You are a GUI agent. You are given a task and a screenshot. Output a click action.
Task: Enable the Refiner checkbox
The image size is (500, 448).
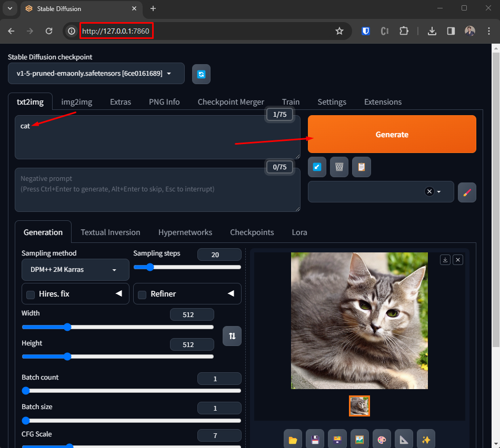(142, 294)
